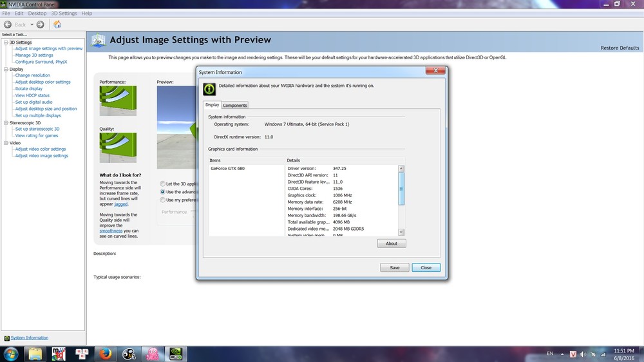Image resolution: width=644 pixels, height=362 pixels.
Task: Select GeForce GTX 680 in Items list
Action: coord(227,169)
